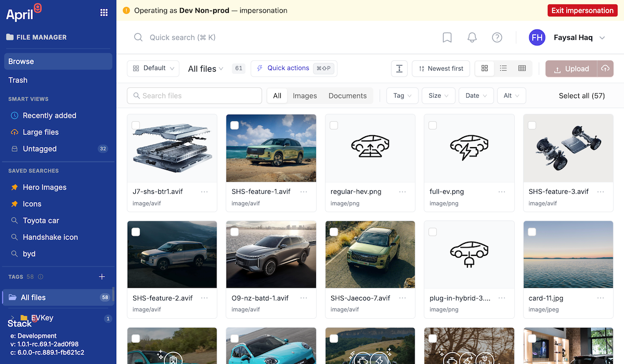The width and height of the screenshot is (624, 364).
Task: Open the Alt filter dropdown
Action: [x=512, y=96]
